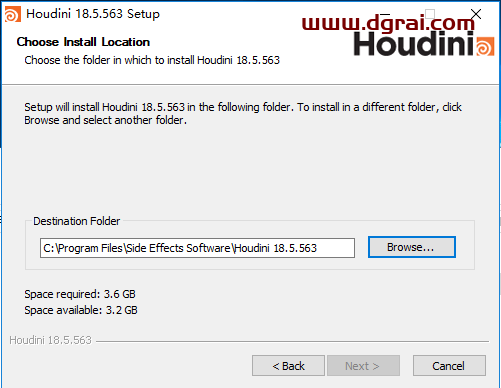Click the Next > button
Viewport: 501px width, 388px height.
tap(363, 366)
